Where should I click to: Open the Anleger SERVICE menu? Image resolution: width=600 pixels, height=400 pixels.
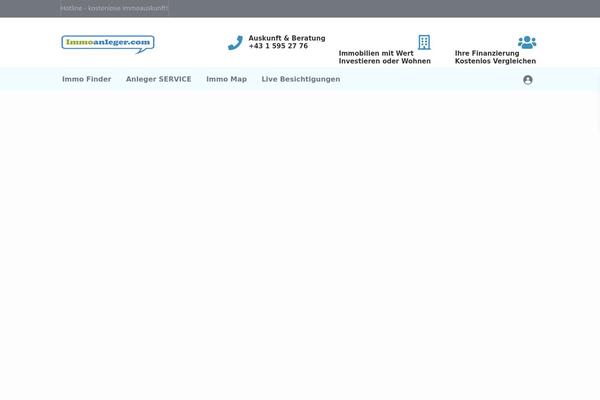point(158,79)
